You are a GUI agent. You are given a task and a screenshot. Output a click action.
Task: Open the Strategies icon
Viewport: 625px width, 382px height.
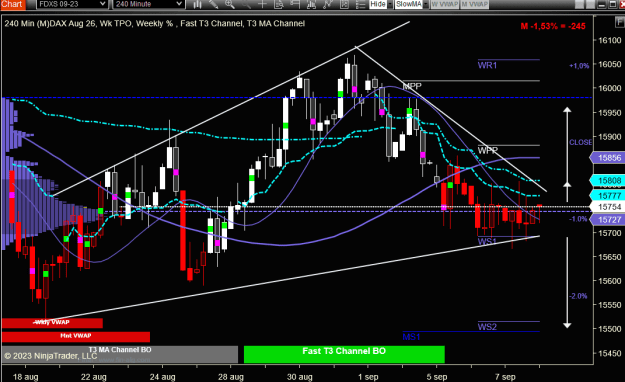(x=344, y=4)
